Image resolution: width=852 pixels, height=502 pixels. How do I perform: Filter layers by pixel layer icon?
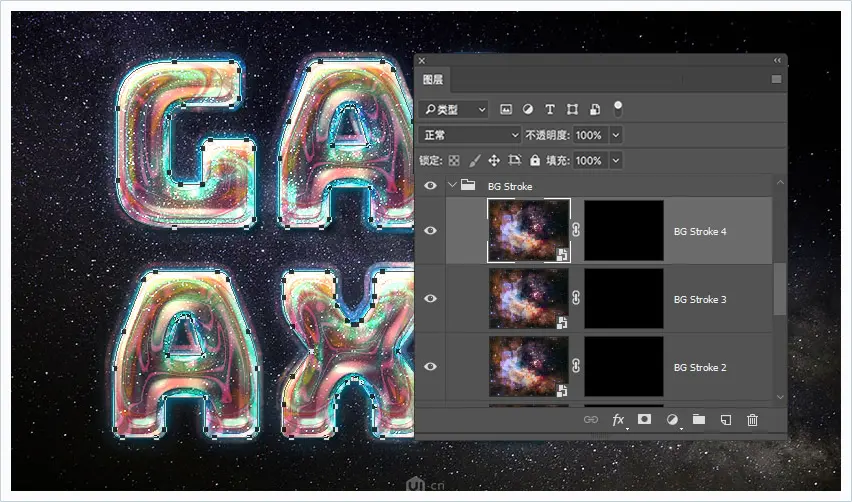tap(505, 110)
